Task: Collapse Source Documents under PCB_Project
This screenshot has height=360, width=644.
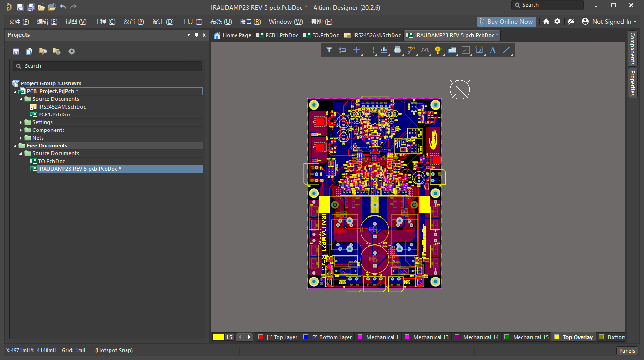Action: point(21,99)
